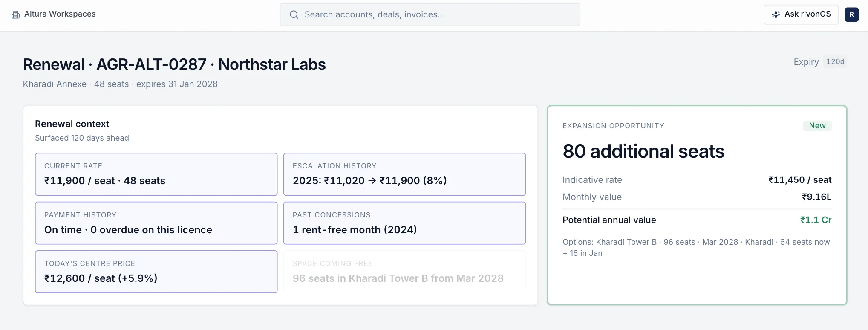Click the Altura Workspaces building icon

click(16, 14)
